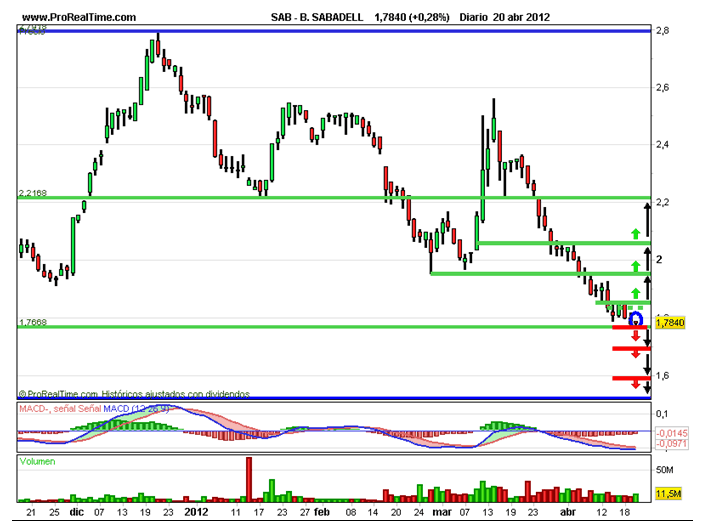Image resolution: width=707 pixels, height=530 pixels.
Task: Click the 1,6 price axis value
Action: click(662, 375)
